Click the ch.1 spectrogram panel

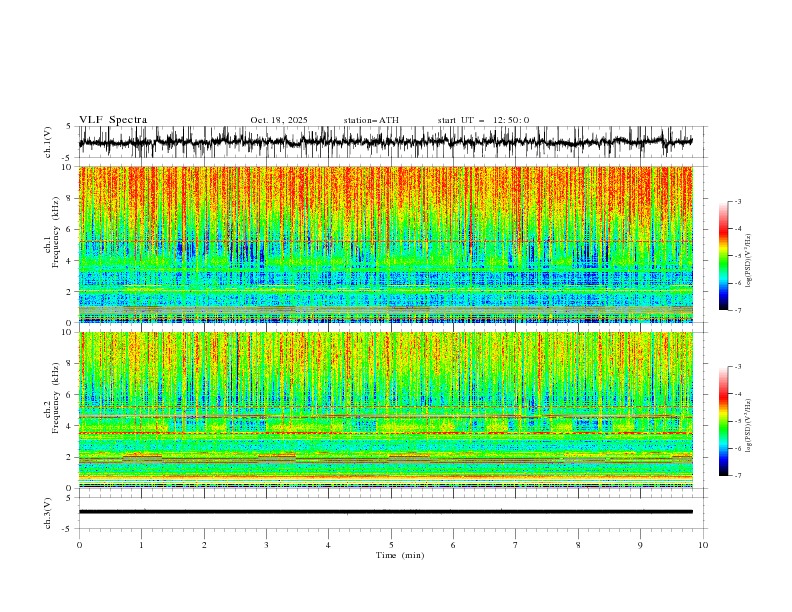click(385, 244)
